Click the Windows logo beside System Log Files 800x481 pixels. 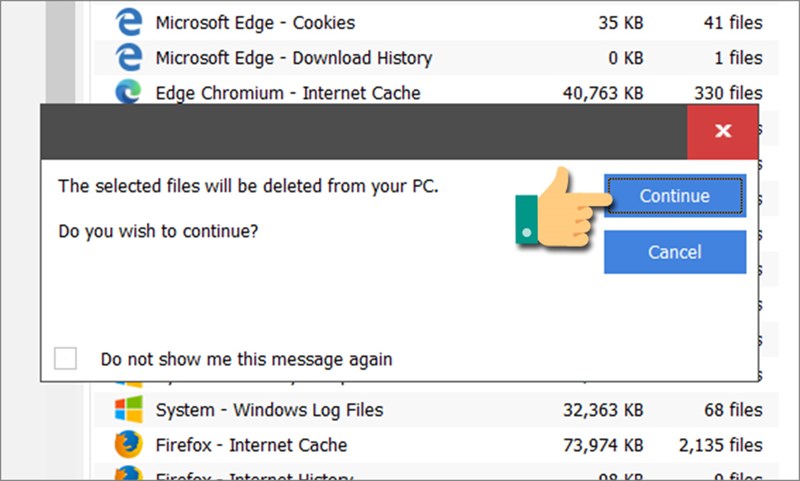128,409
